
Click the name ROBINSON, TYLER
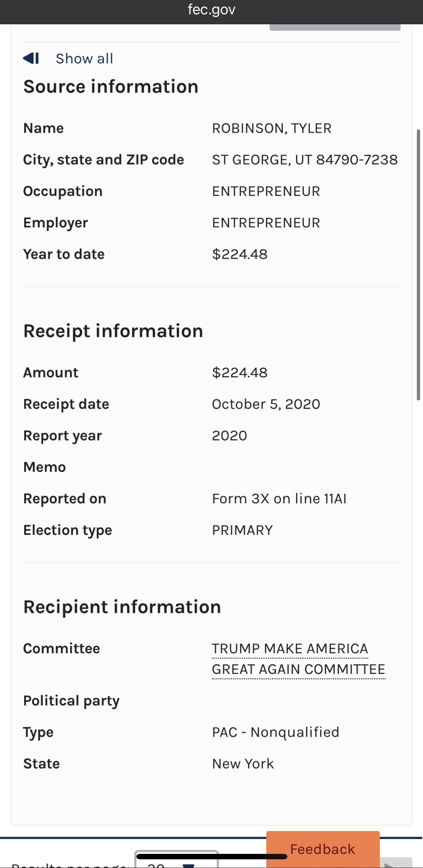[x=272, y=128]
